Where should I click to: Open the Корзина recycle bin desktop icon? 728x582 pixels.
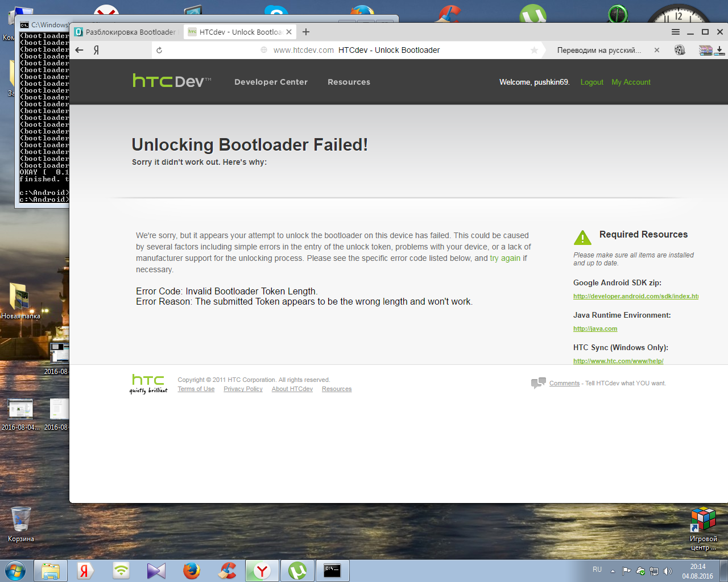pos(21,524)
